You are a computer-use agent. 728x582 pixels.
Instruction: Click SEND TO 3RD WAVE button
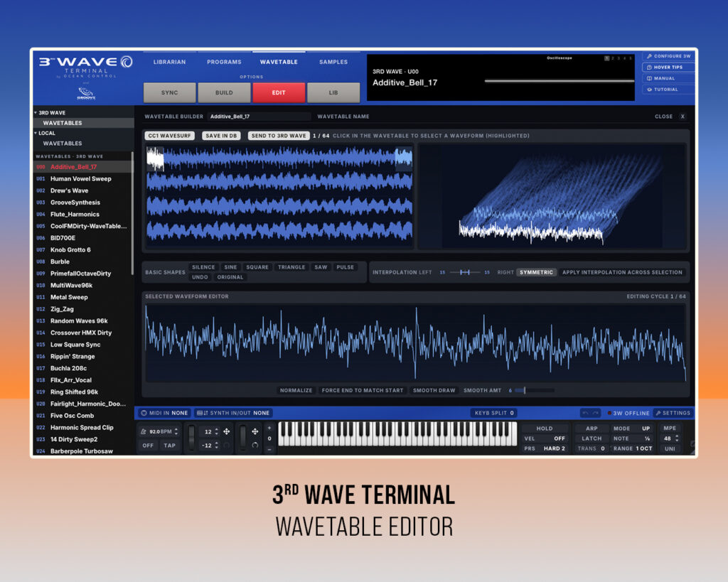(x=279, y=136)
